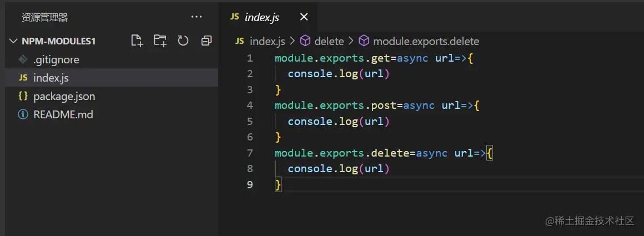Close the index.js editor tab
Image resolution: width=644 pixels, height=236 pixels.
click(x=304, y=17)
